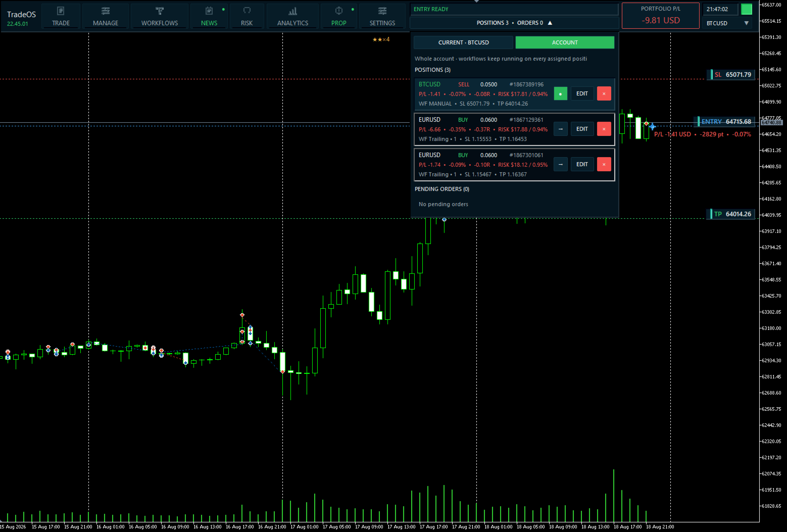The height and width of the screenshot is (532, 787).
Task: Toggle green selection dot on BTCUSD position
Action: click(x=561, y=93)
